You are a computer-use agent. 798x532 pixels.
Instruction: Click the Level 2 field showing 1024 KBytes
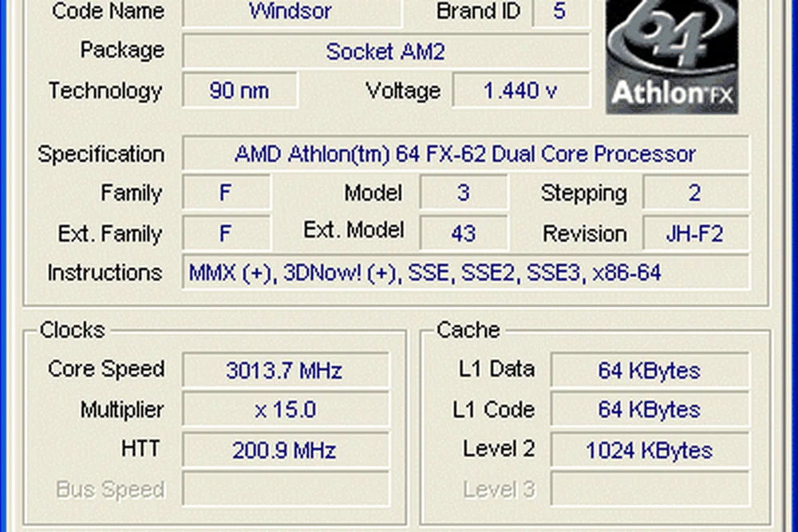(x=650, y=450)
